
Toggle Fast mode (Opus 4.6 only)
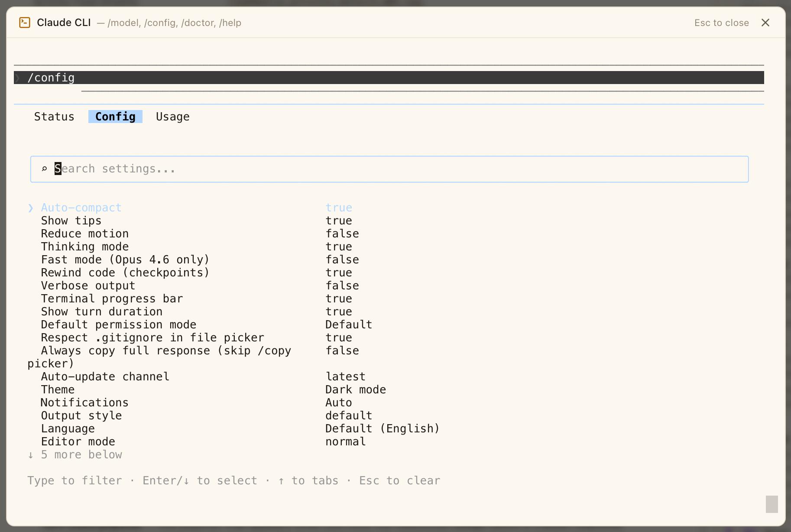200,260
